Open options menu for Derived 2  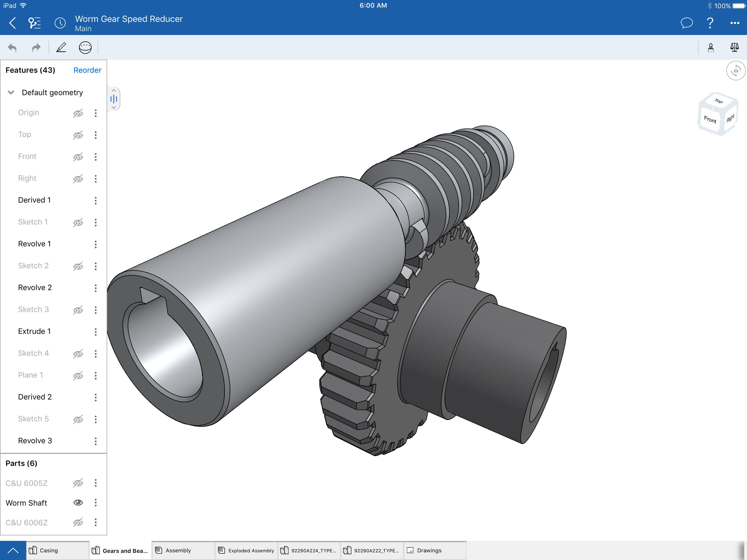96,397
